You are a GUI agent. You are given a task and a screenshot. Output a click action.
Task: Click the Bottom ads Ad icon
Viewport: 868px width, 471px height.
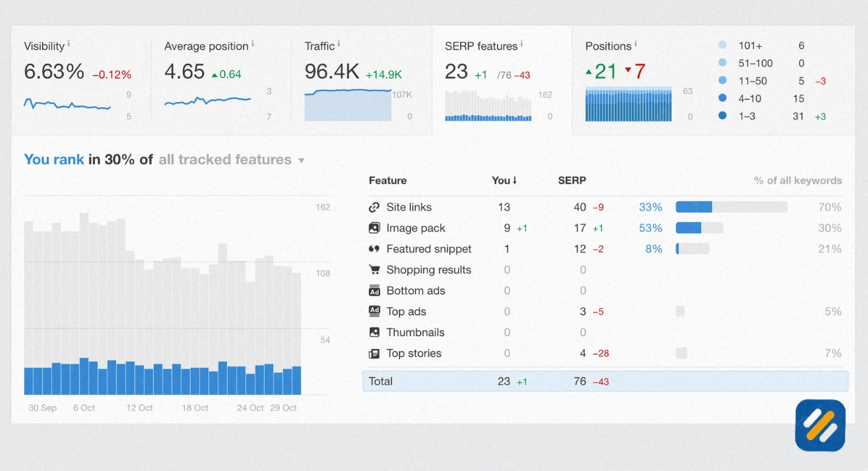coord(374,291)
